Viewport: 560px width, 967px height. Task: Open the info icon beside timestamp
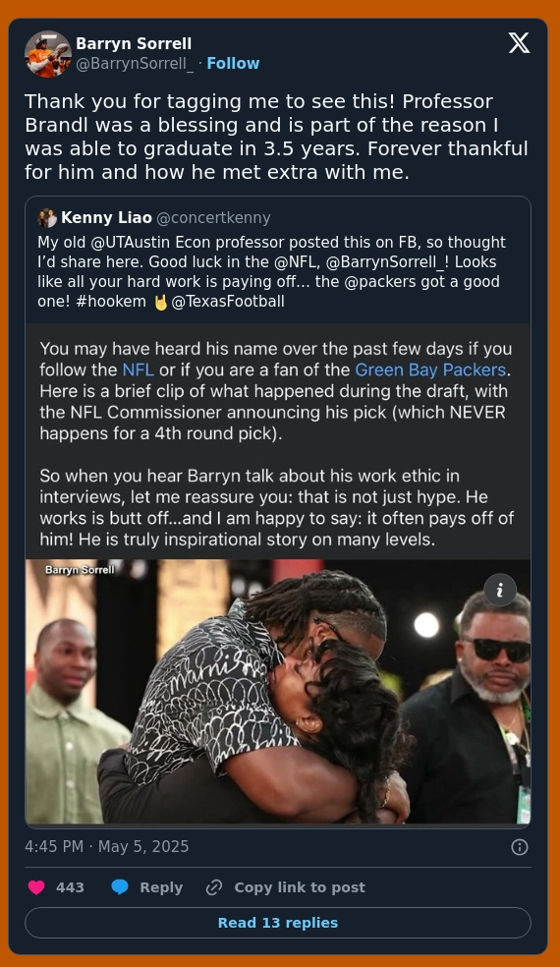pyautogui.click(x=520, y=847)
